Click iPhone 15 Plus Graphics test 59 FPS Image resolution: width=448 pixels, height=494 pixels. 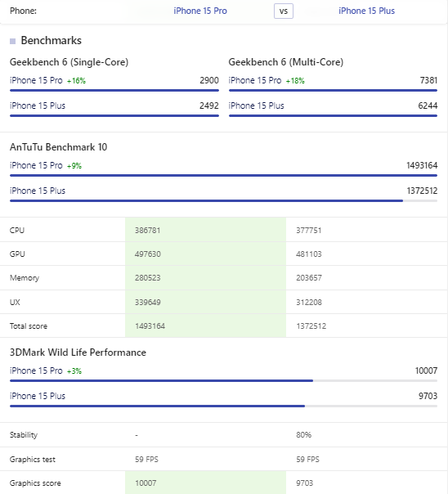307,460
